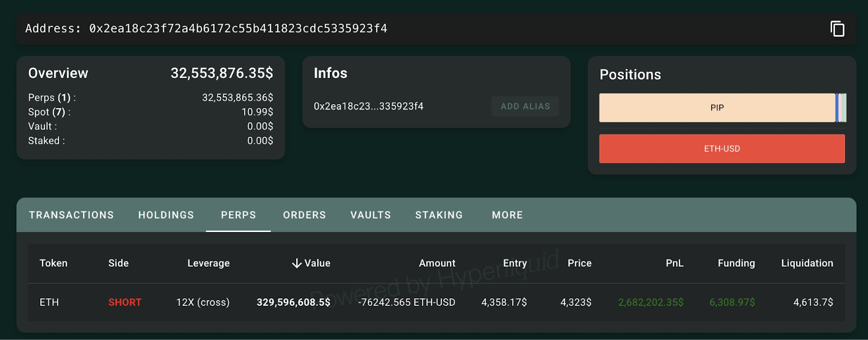868x340 pixels.
Task: Sort by Value column arrow icon
Action: (297, 264)
